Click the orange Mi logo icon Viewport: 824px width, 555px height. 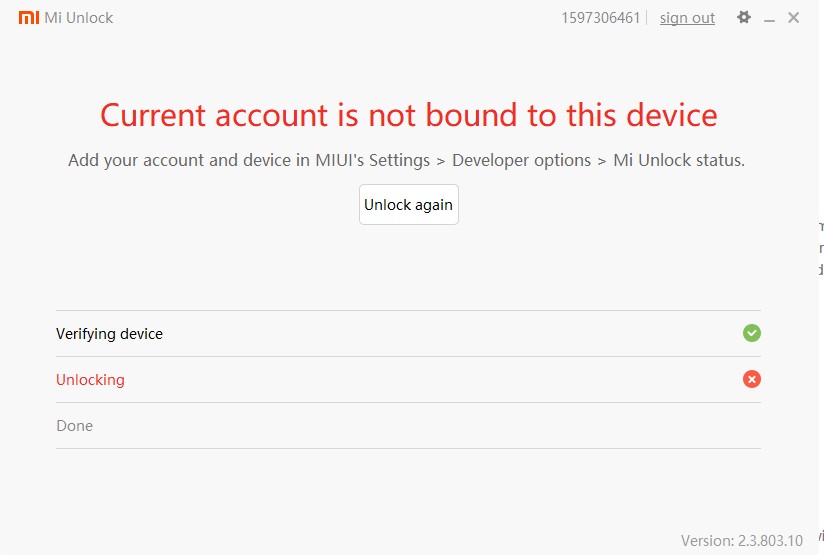(29, 18)
